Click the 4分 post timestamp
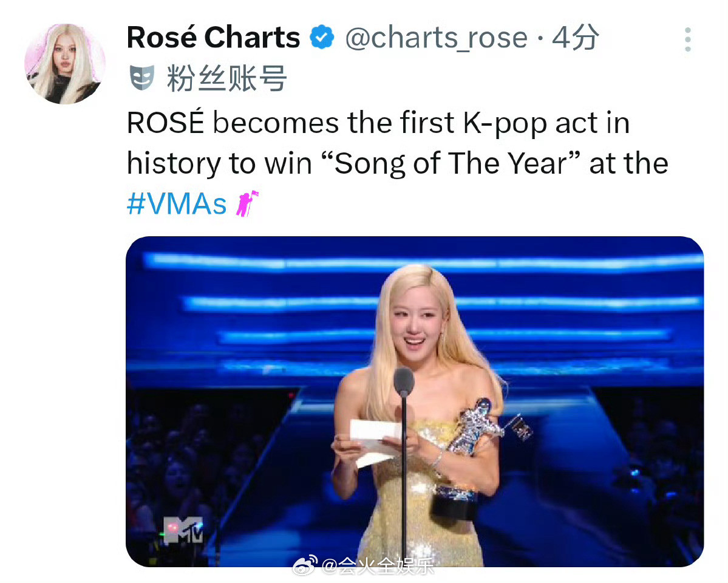 (575, 37)
